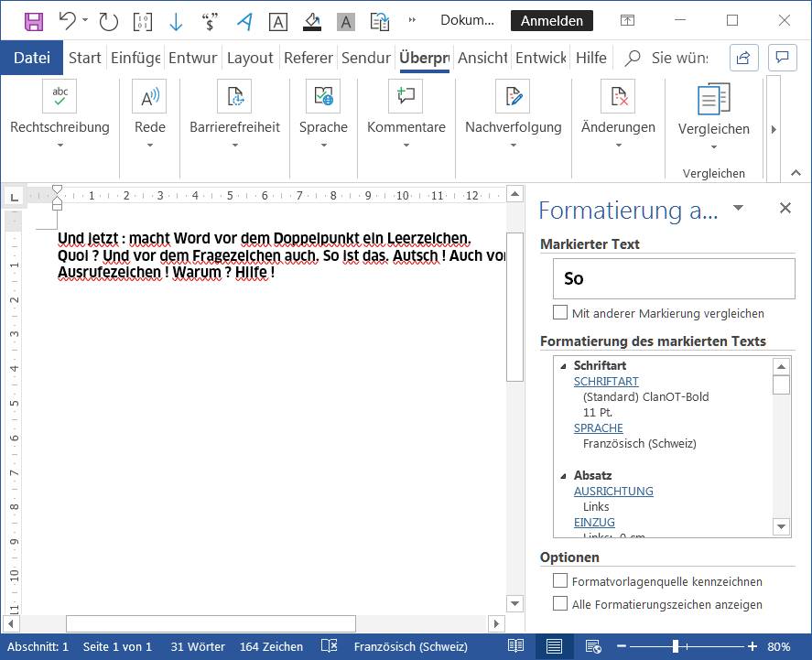The height and width of the screenshot is (660, 812).
Task: Open the Nachverfolgung tracking group
Action: [x=514, y=114]
